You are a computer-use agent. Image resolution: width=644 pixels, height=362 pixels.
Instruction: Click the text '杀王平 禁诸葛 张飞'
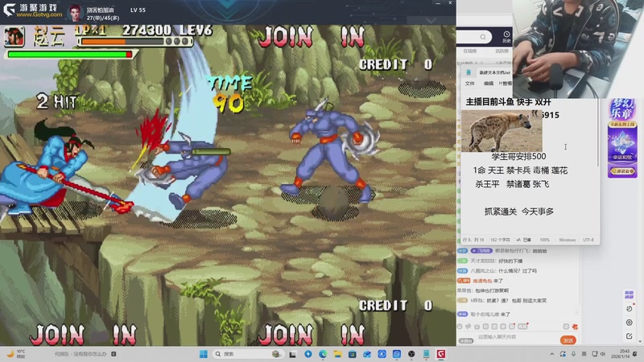(x=512, y=184)
